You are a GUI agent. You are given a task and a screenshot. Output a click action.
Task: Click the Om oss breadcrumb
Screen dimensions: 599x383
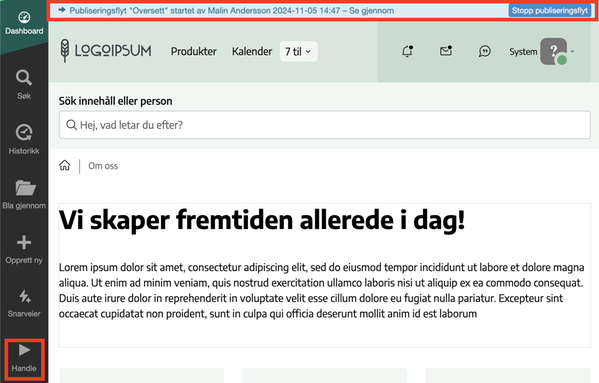coord(103,166)
